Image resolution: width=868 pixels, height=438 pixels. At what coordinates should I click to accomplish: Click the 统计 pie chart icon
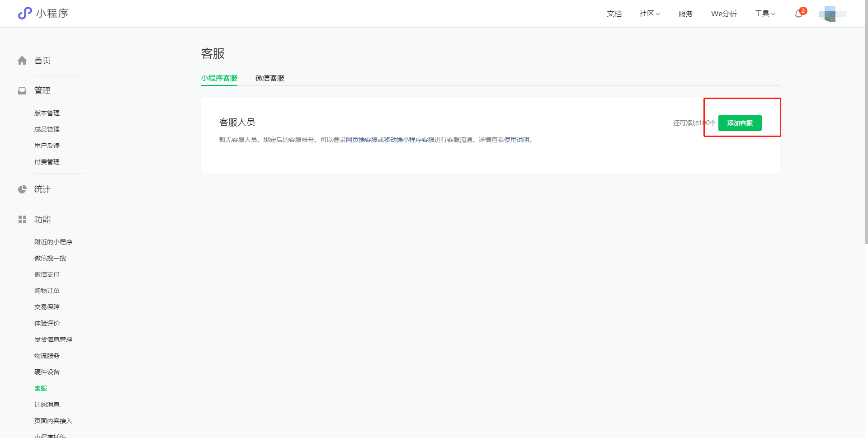22,189
